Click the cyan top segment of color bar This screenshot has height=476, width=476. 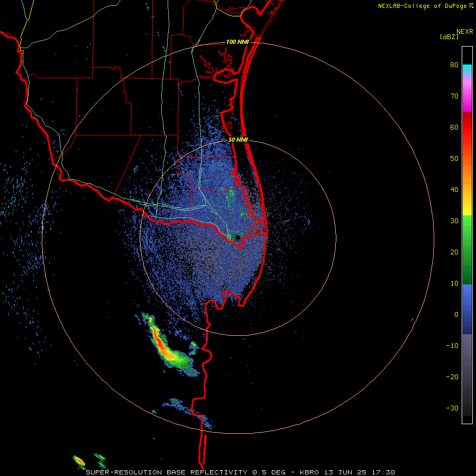[x=467, y=69]
